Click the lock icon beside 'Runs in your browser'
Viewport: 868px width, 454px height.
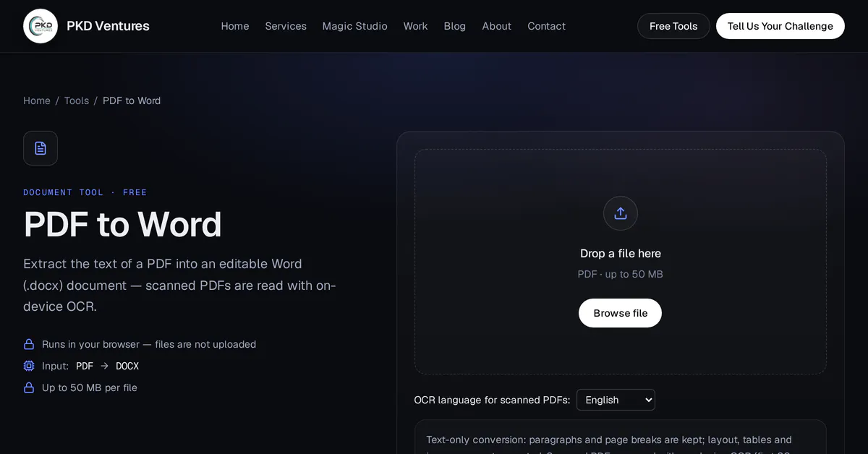coord(29,344)
